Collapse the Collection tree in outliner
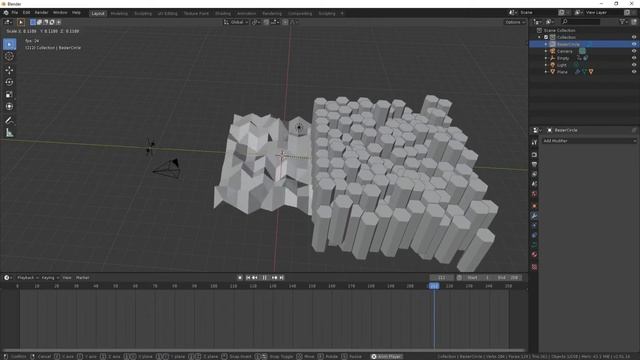The height and width of the screenshot is (360, 640). (539, 37)
